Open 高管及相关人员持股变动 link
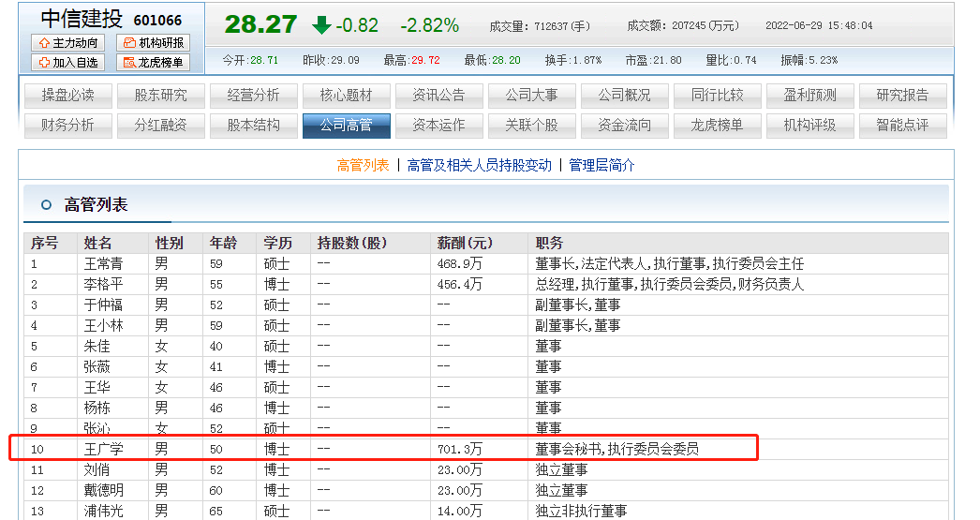The image size is (980, 520). [480, 166]
